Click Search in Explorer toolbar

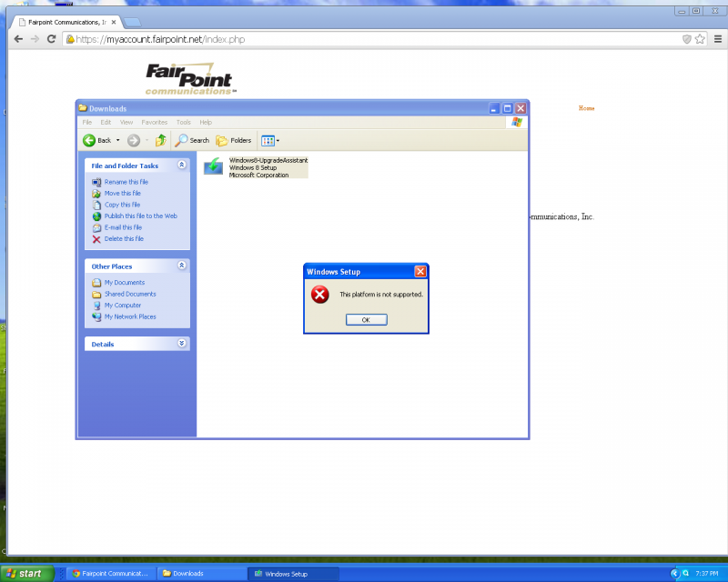192,140
